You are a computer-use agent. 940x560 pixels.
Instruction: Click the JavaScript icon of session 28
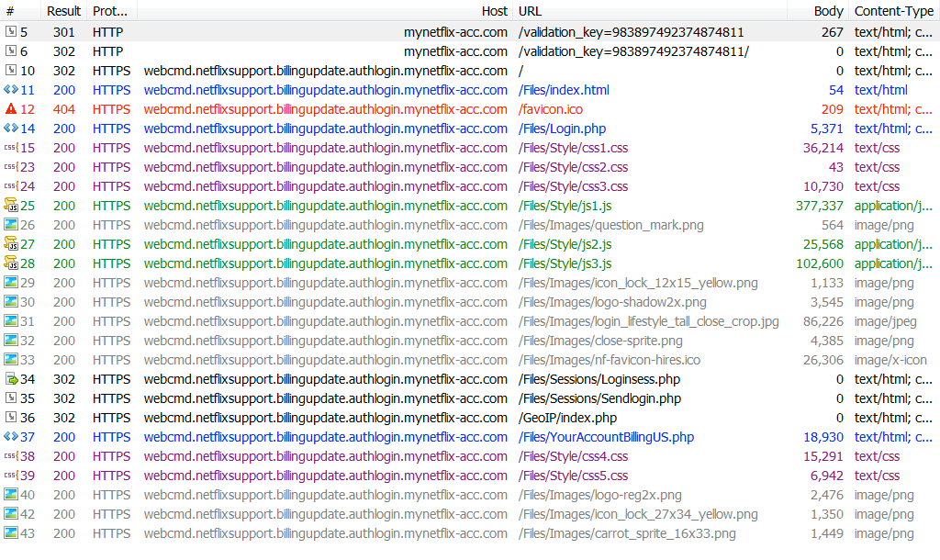[x=11, y=263]
